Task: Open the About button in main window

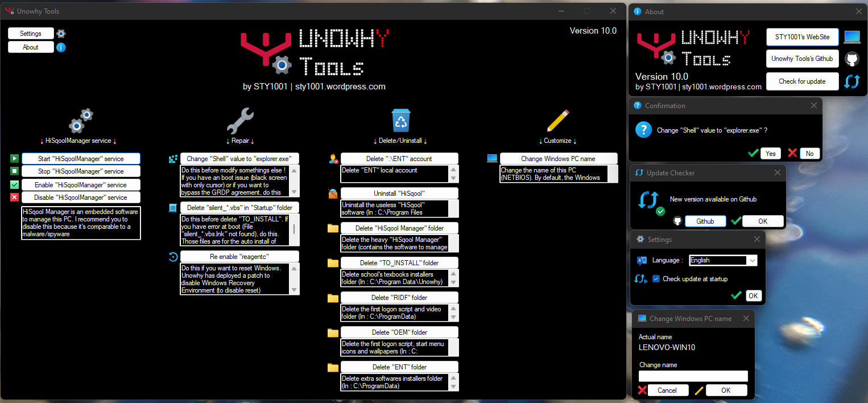Action: [31, 47]
